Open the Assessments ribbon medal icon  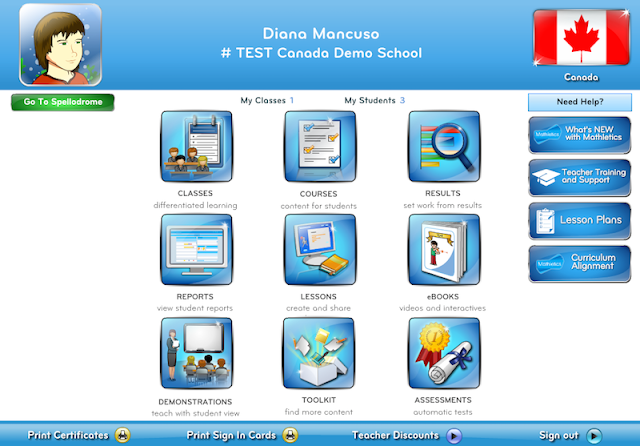(x=444, y=353)
